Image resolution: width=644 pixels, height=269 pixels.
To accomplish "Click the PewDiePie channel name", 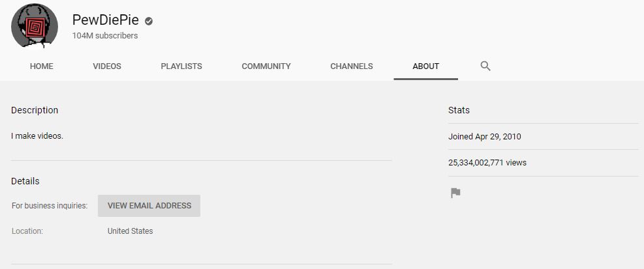I will (x=106, y=20).
